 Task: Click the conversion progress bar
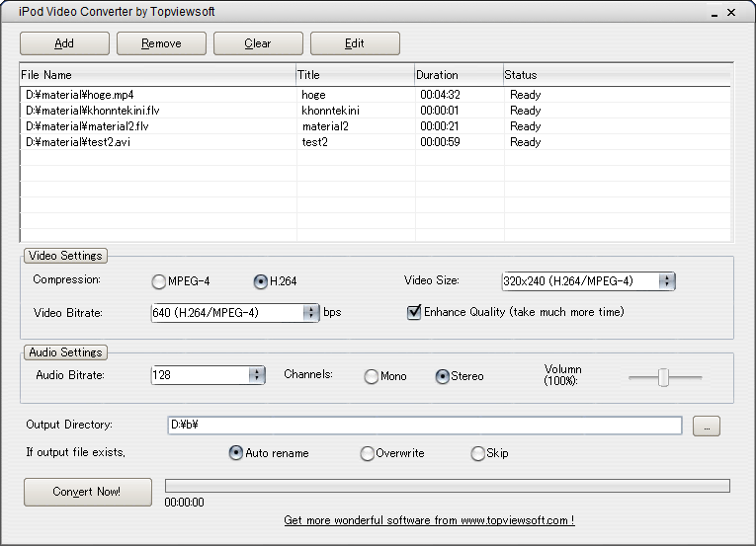448,486
